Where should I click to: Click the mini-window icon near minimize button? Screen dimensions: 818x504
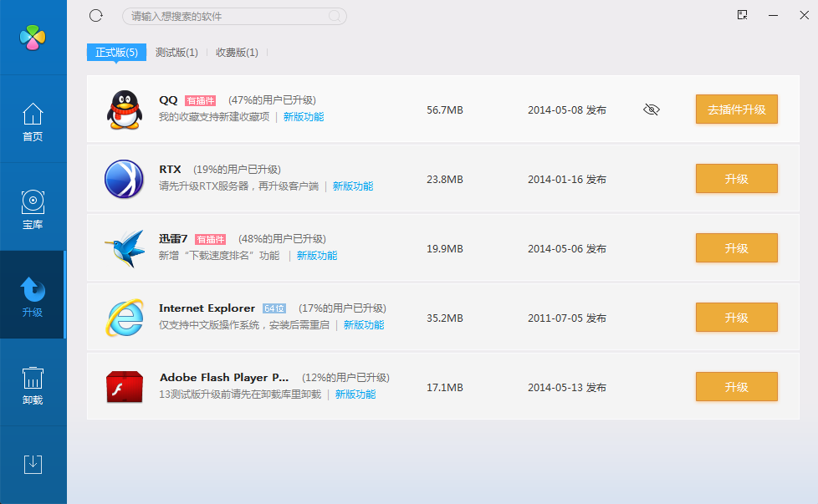tap(742, 15)
